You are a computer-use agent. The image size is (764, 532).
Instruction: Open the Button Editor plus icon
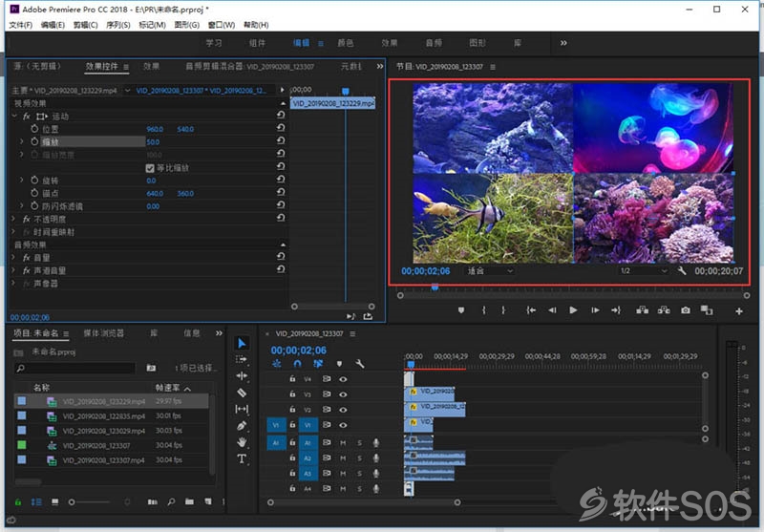pyautogui.click(x=738, y=310)
